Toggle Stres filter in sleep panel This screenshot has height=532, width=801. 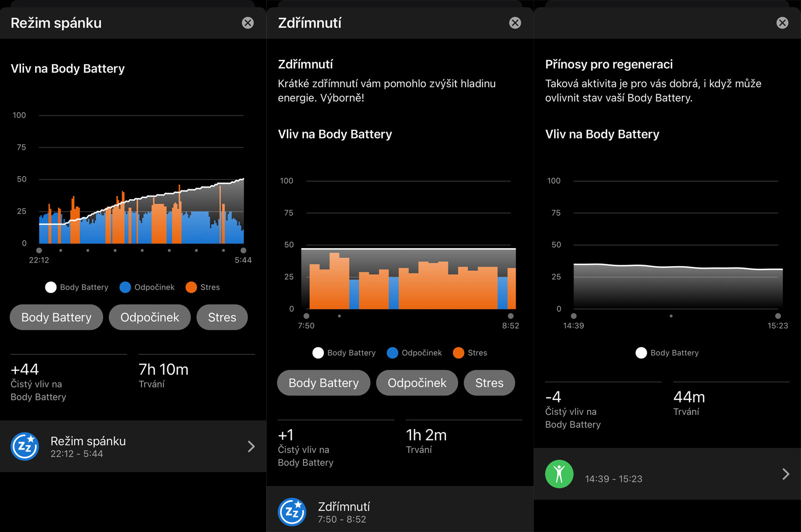(222, 317)
